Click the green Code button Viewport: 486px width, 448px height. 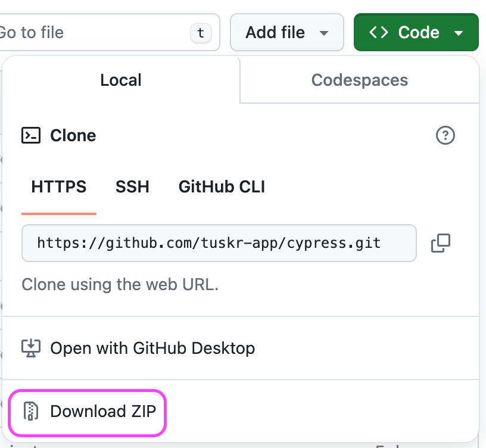pyautogui.click(x=416, y=32)
